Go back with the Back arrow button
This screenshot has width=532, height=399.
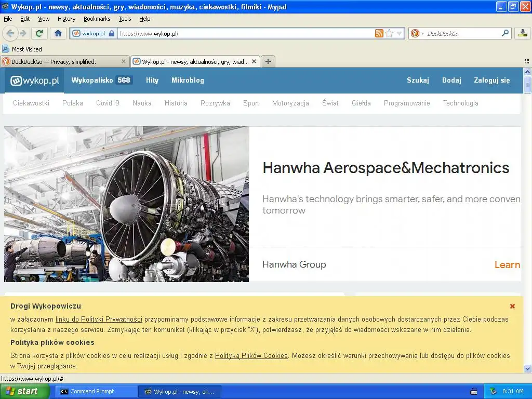(10, 33)
